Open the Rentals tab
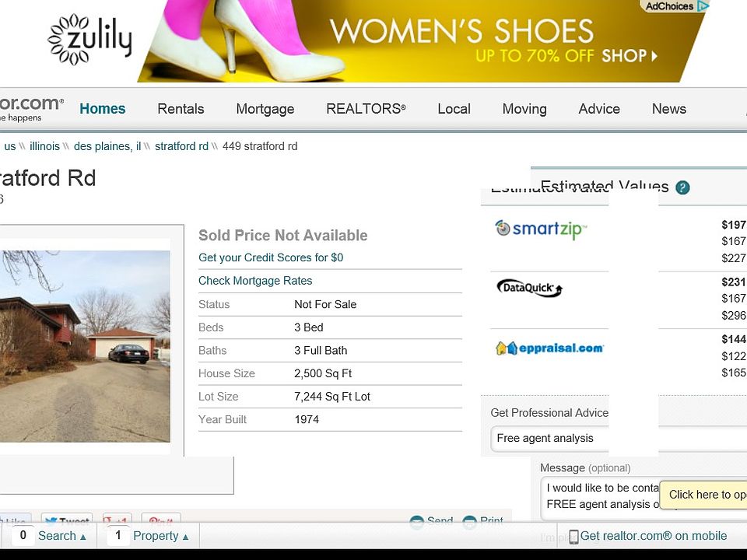 [x=181, y=109]
